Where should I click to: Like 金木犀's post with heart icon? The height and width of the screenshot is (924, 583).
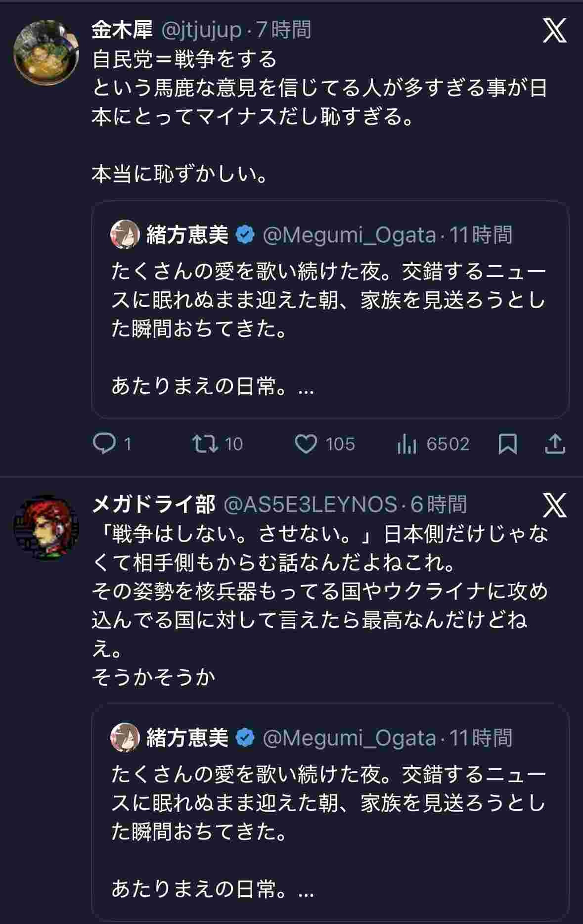306,444
